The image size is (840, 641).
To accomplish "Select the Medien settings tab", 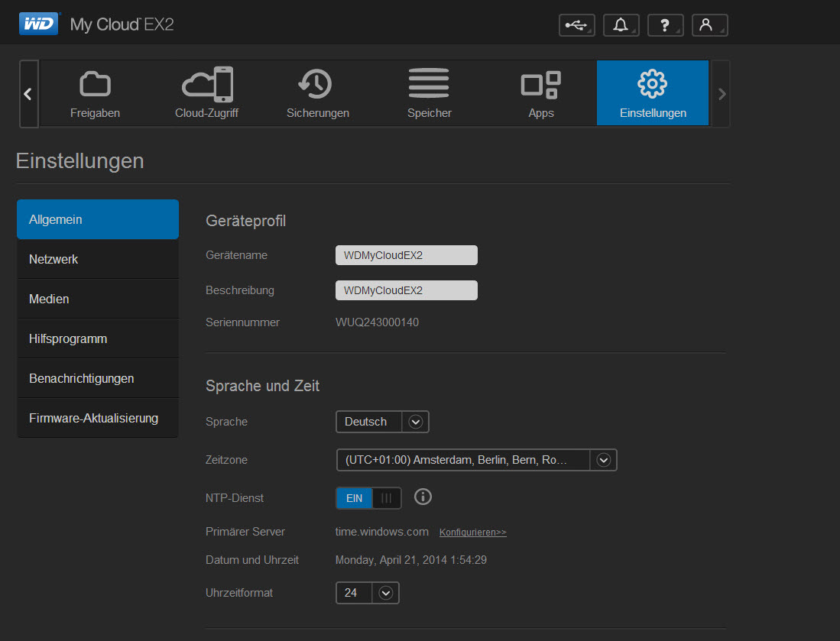I will click(x=98, y=299).
